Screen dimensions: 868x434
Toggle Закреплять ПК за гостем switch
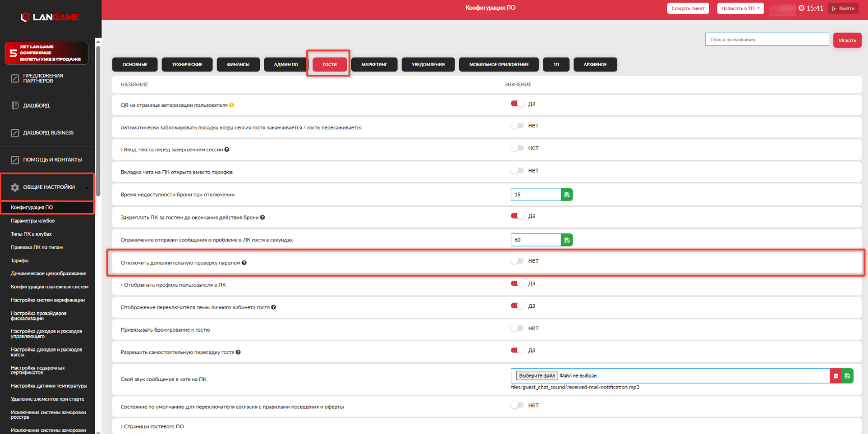pyautogui.click(x=517, y=215)
